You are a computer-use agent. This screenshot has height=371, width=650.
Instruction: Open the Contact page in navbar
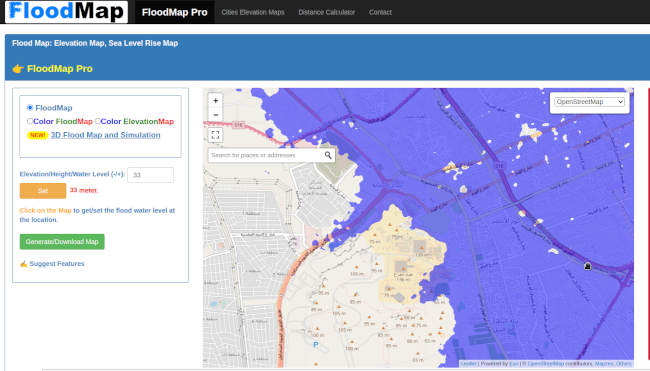pos(380,12)
